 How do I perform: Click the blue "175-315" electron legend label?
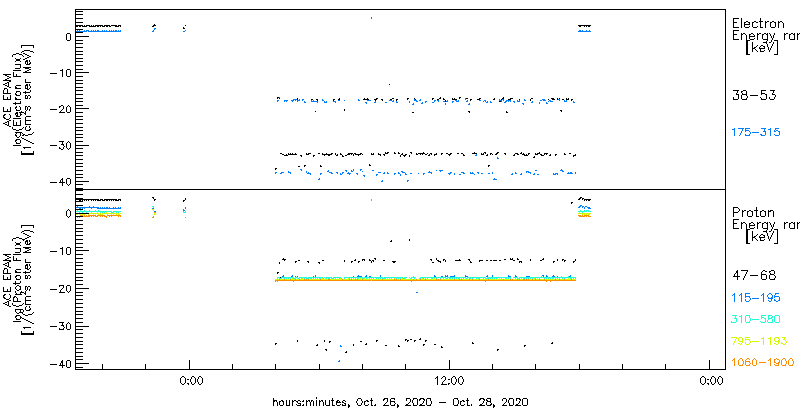756,133
